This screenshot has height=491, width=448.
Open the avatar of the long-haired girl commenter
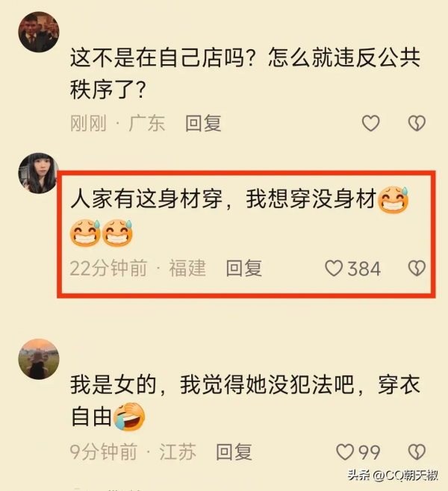click(x=38, y=173)
